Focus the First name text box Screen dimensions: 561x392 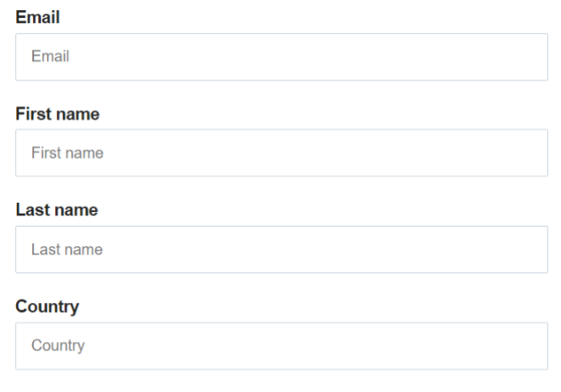[282, 153]
